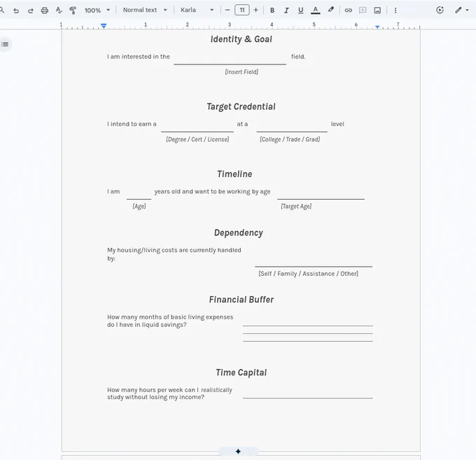476x460 pixels.
Task: Toggle Italic formatting
Action: coord(286,11)
